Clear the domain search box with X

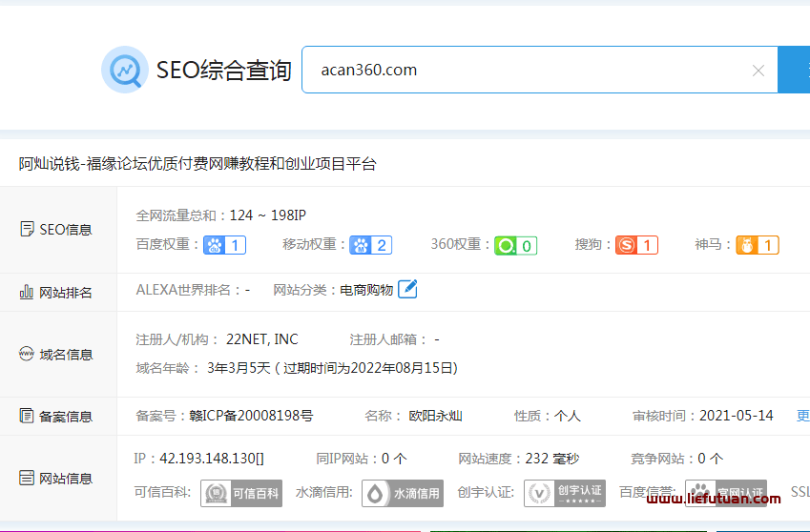758,71
